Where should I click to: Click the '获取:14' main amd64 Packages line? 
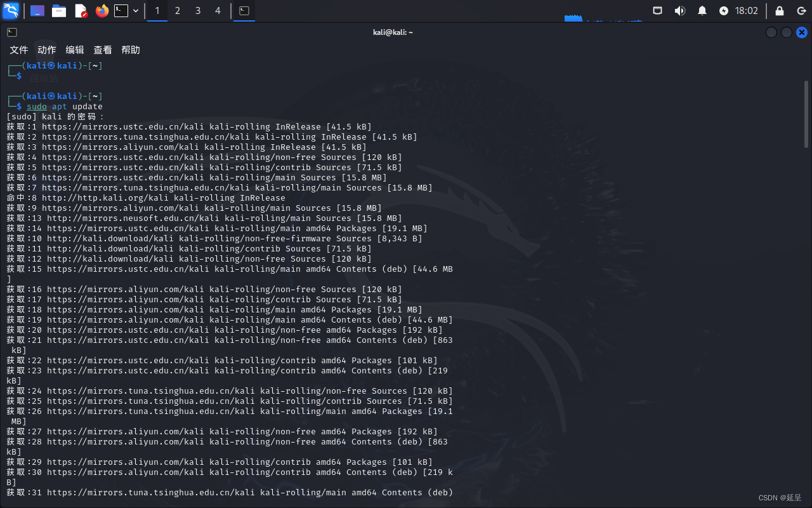(x=217, y=229)
